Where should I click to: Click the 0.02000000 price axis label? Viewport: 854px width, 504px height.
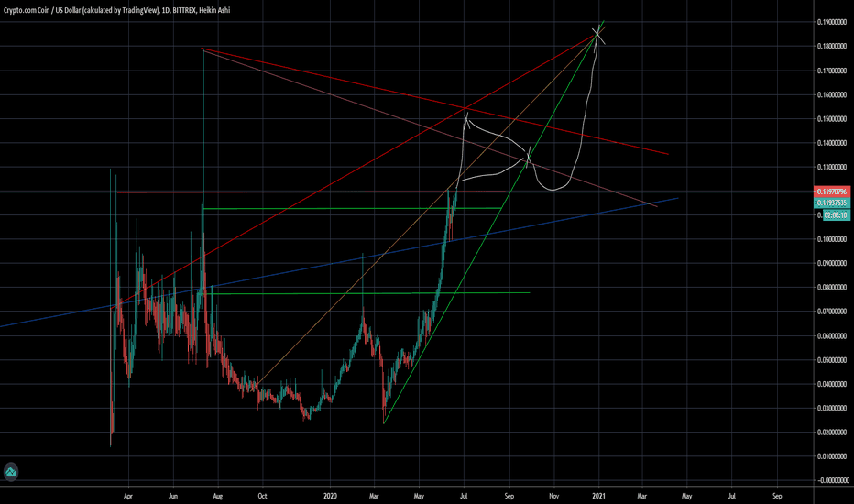pyautogui.click(x=832, y=433)
